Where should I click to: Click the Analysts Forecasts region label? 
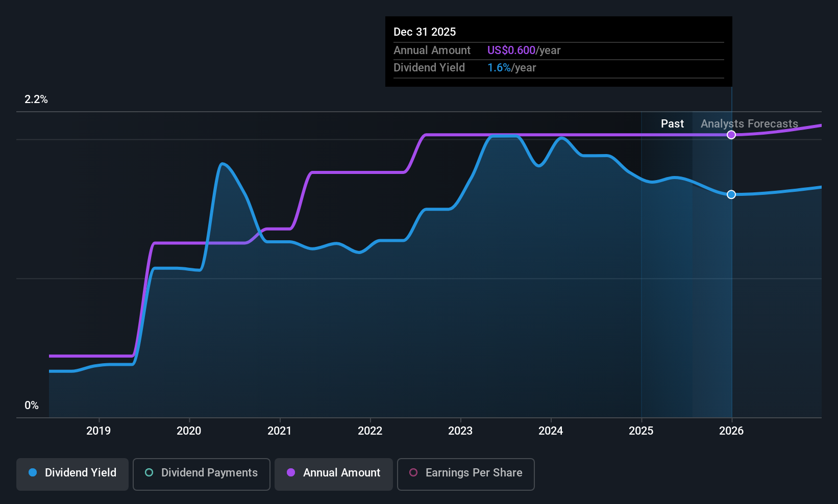(x=749, y=124)
